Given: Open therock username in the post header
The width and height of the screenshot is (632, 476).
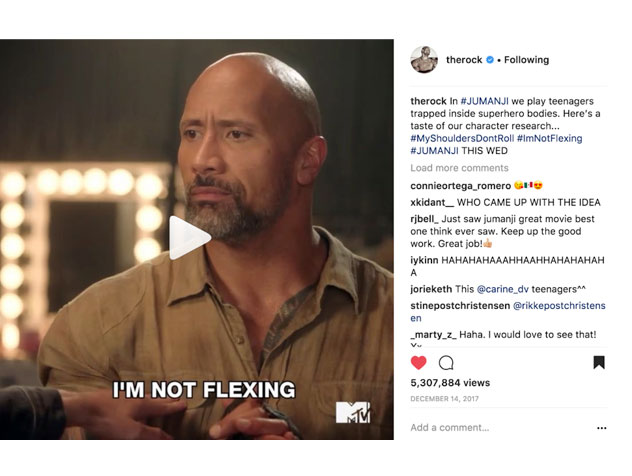Looking at the screenshot, I should (462, 60).
